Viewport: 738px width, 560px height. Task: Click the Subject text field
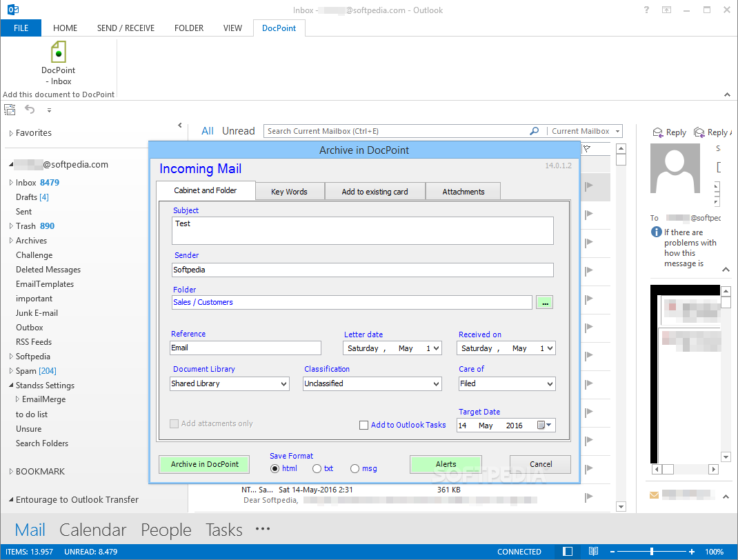click(362, 230)
